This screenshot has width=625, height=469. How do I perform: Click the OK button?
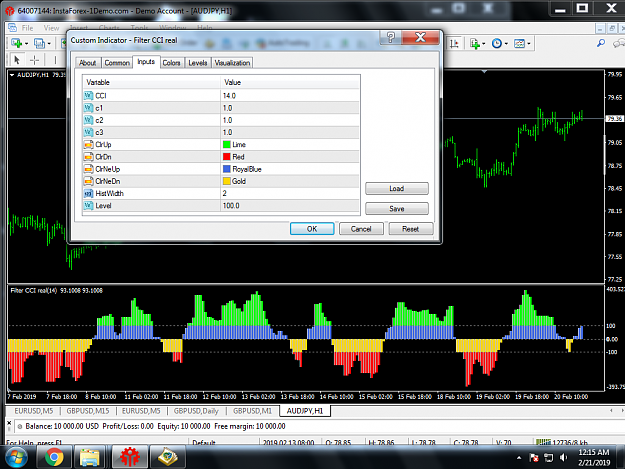point(312,229)
